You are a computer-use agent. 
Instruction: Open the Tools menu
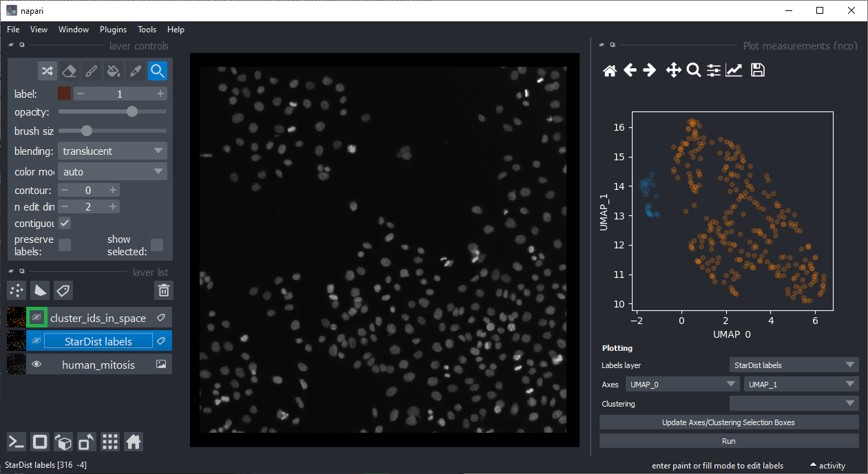[147, 30]
